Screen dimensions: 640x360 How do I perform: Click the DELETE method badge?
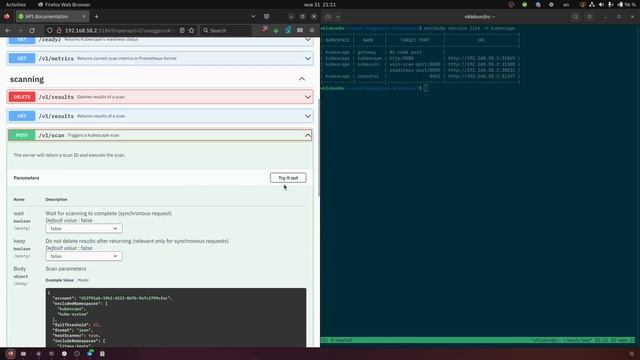pos(22,97)
